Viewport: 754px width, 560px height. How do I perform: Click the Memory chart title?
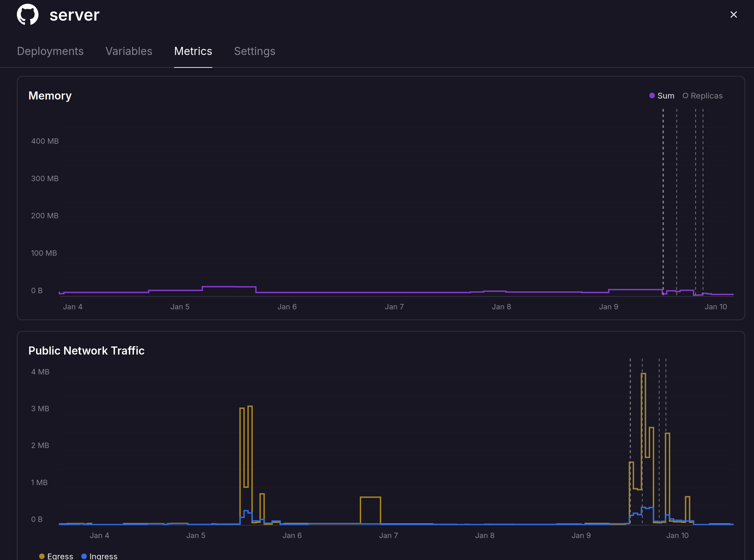tap(50, 95)
